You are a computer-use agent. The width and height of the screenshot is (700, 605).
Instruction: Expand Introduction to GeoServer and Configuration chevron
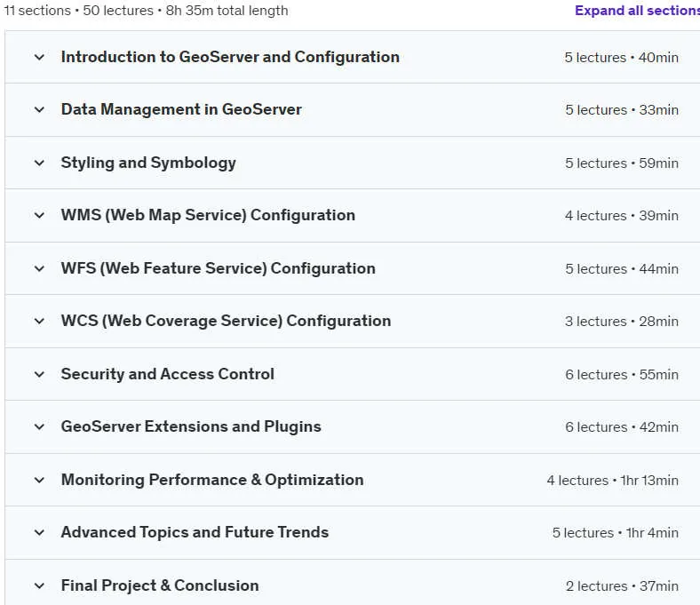39,57
